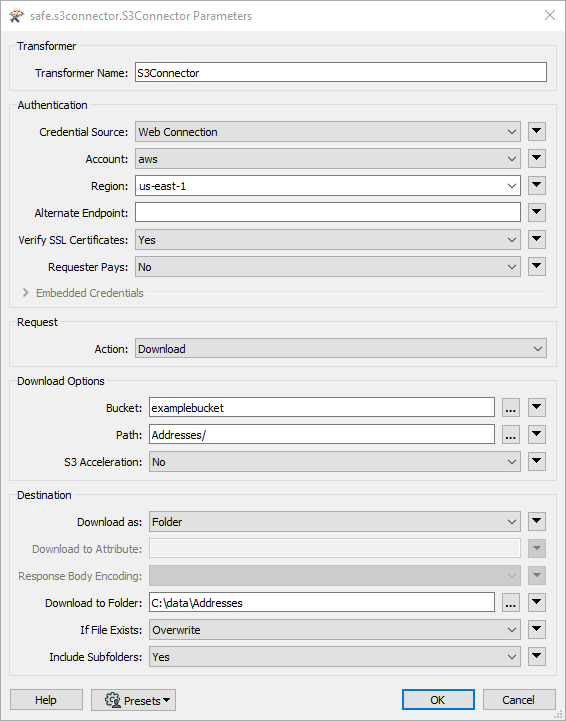Click the OK button

(438, 700)
